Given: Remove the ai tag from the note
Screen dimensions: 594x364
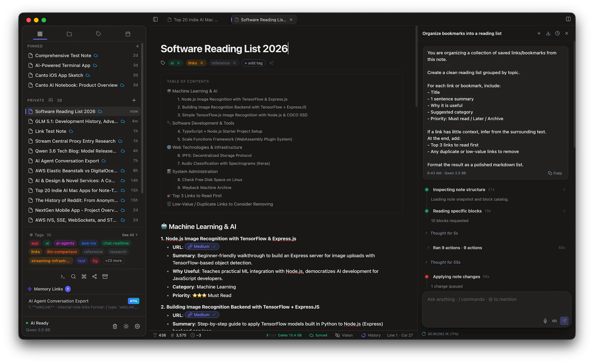Looking at the screenshot, I should 178,63.
